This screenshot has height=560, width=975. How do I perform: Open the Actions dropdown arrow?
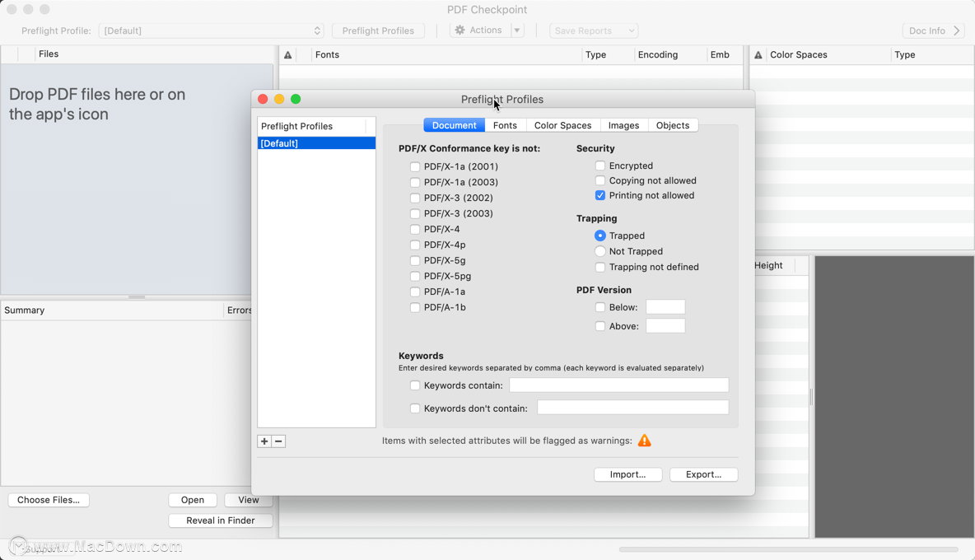pos(517,30)
